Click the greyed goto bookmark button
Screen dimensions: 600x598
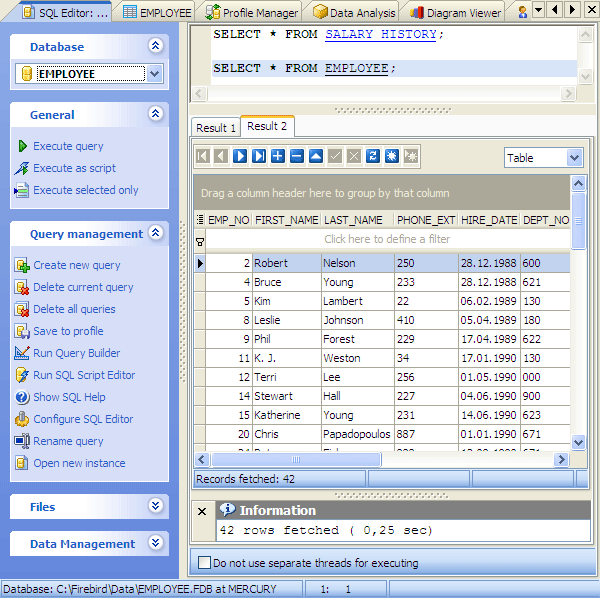pyautogui.click(x=411, y=156)
